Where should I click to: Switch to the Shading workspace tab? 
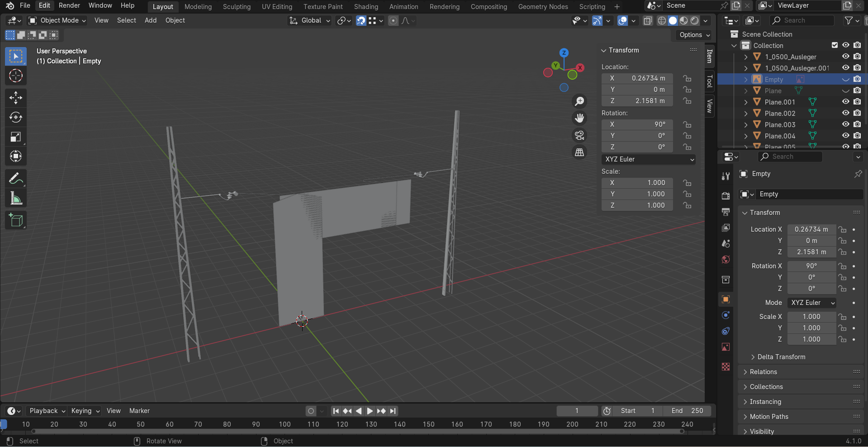[x=365, y=7]
